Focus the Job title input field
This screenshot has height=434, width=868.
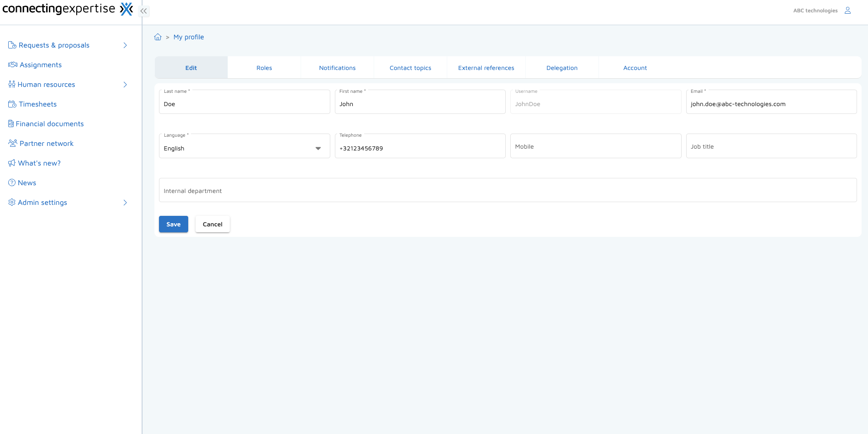click(771, 147)
